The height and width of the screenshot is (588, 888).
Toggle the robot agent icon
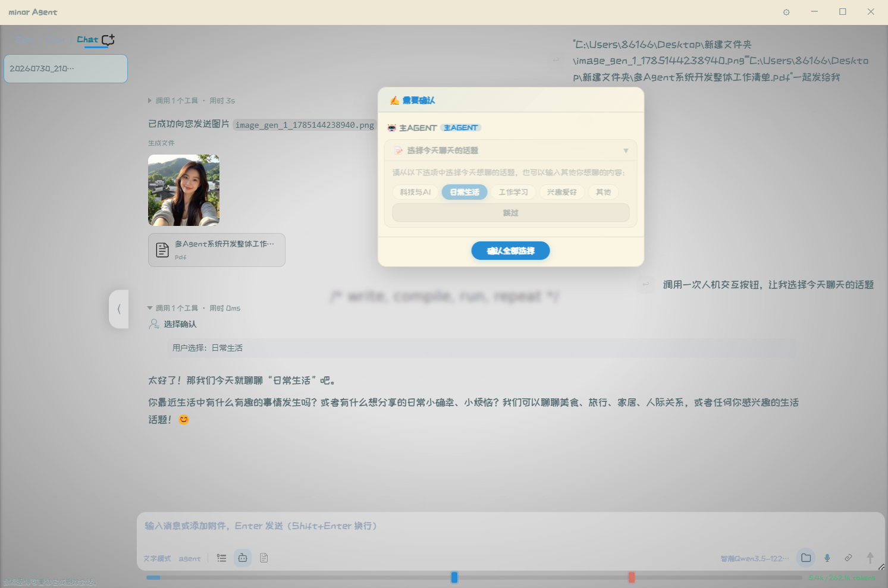[x=243, y=558]
